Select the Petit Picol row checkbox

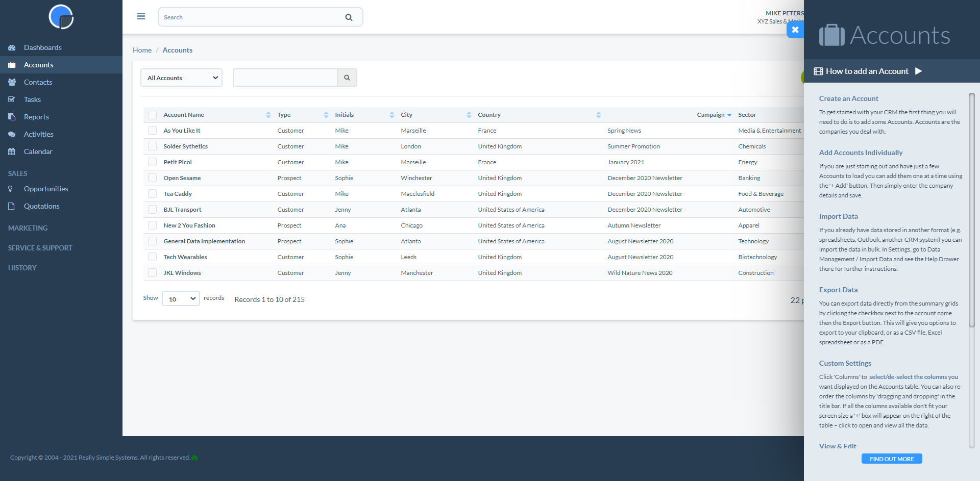(x=152, y=162)
